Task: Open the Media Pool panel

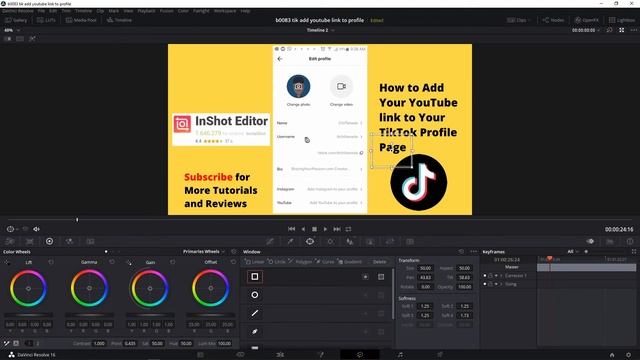Action: (81, 20)
